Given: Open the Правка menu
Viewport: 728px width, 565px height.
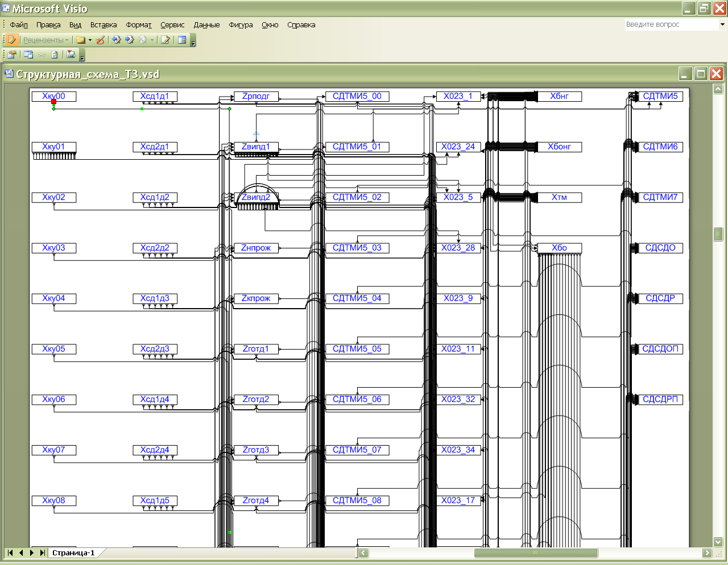Looking at the screenshot, I should [48, 24].
